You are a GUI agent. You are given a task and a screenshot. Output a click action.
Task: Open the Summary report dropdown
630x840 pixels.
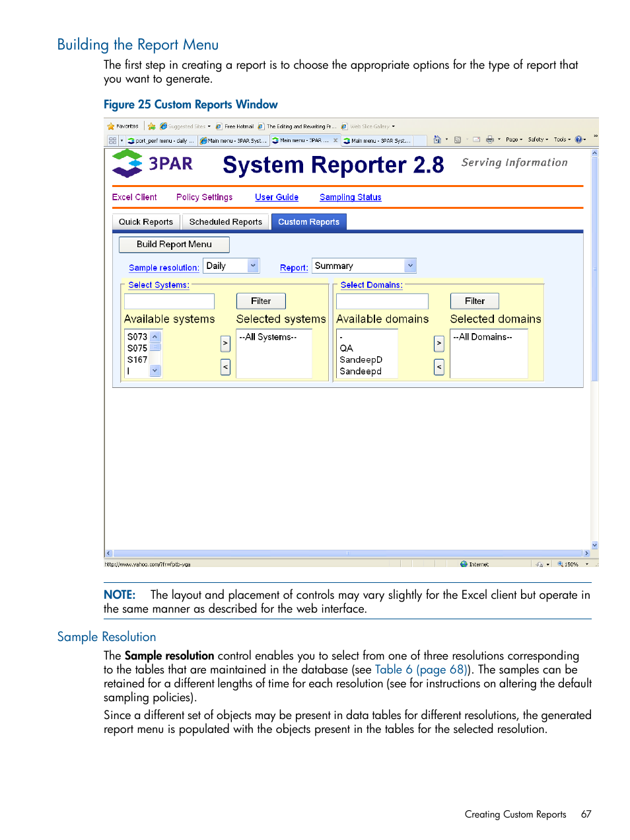pos(364,266)
